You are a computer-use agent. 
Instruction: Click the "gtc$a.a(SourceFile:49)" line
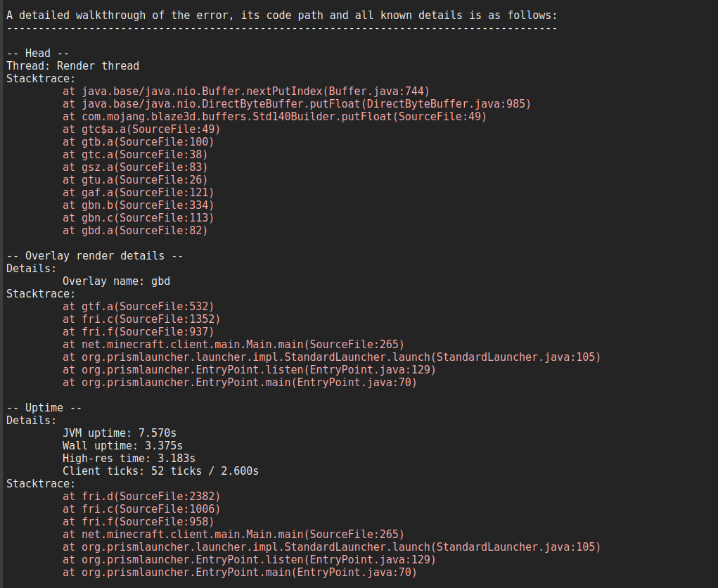click(x=141, y=129)
